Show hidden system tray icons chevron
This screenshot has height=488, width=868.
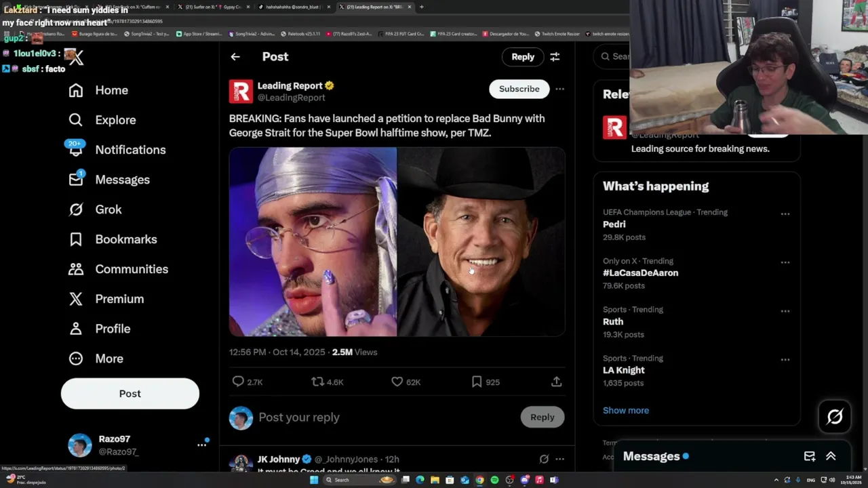point(776,480)
